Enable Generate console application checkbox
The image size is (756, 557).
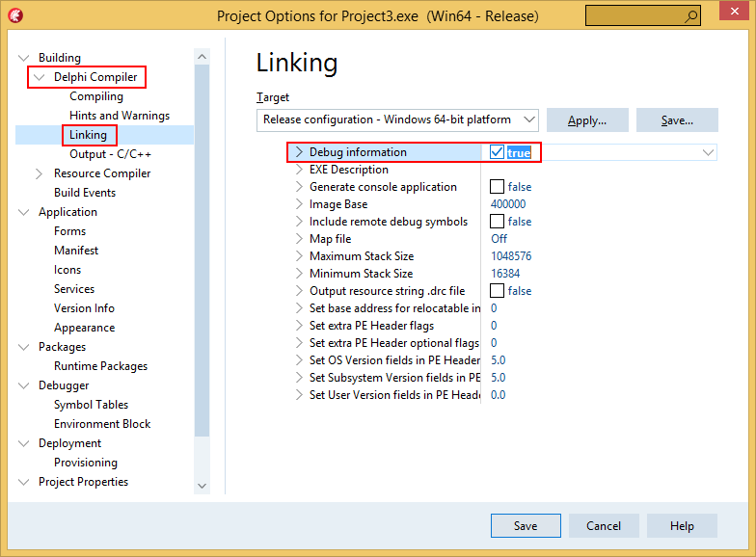tap(497, 187)
